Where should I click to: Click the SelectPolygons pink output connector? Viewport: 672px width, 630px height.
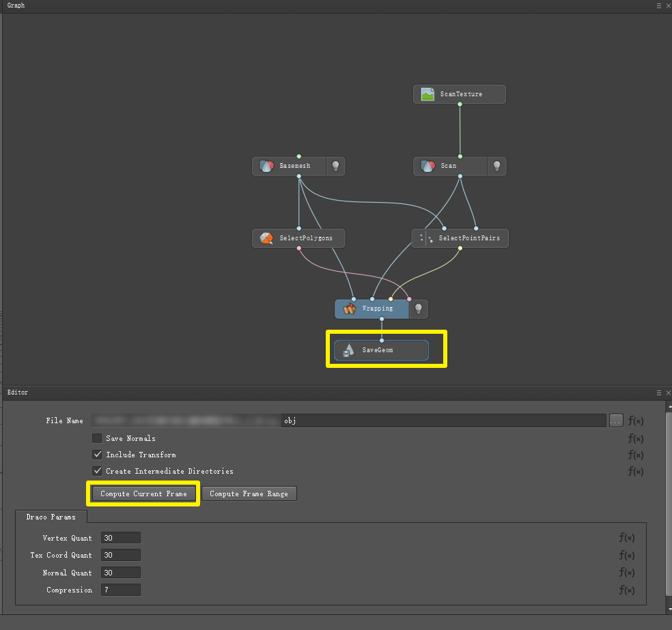click(298, 248)
